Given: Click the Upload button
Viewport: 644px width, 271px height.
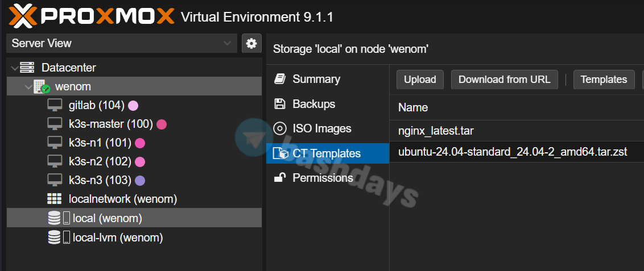Looking at the screenshot, I should pos(420,80).
